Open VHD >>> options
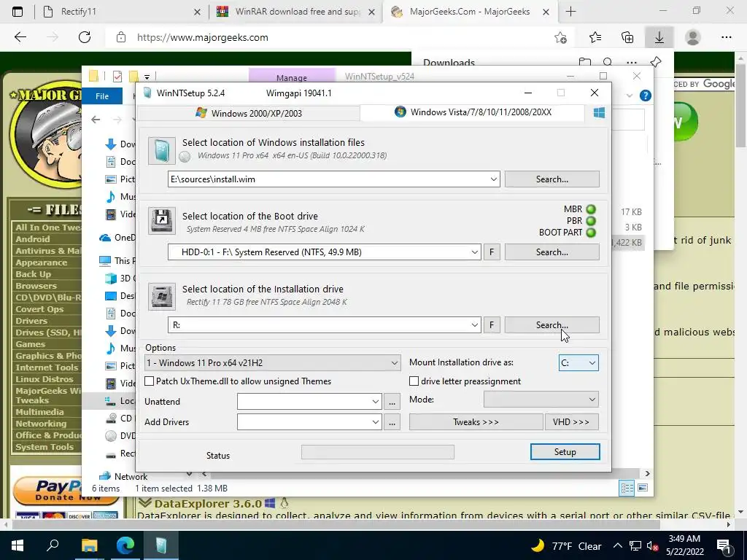The width and height of the screenshot is (747, 560). [571, 422]
